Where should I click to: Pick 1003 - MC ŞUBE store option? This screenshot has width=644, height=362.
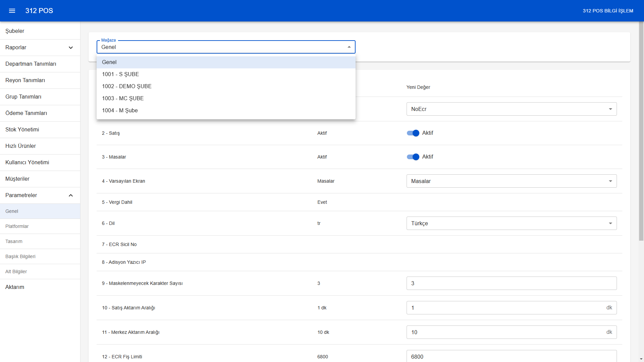click(x=123, y=98)
